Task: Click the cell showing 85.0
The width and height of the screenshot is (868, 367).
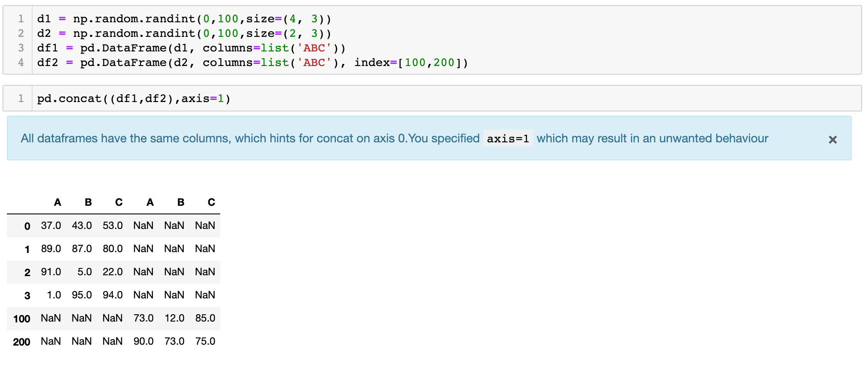Action: pyautogui.click(x=205, y=318)
